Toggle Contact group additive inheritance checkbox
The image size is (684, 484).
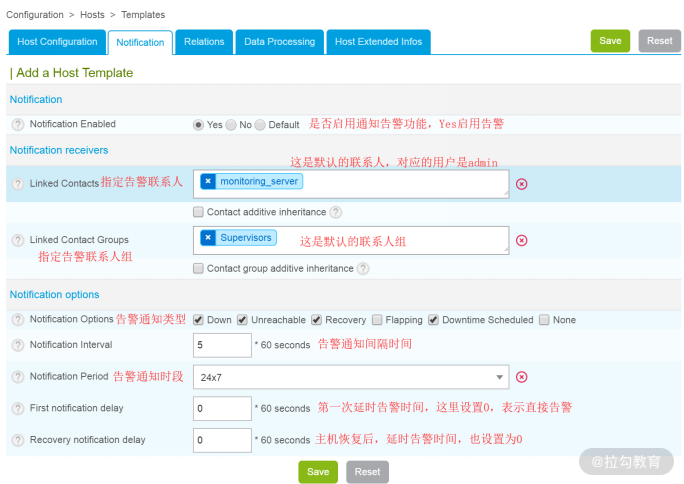coord(198,268)
